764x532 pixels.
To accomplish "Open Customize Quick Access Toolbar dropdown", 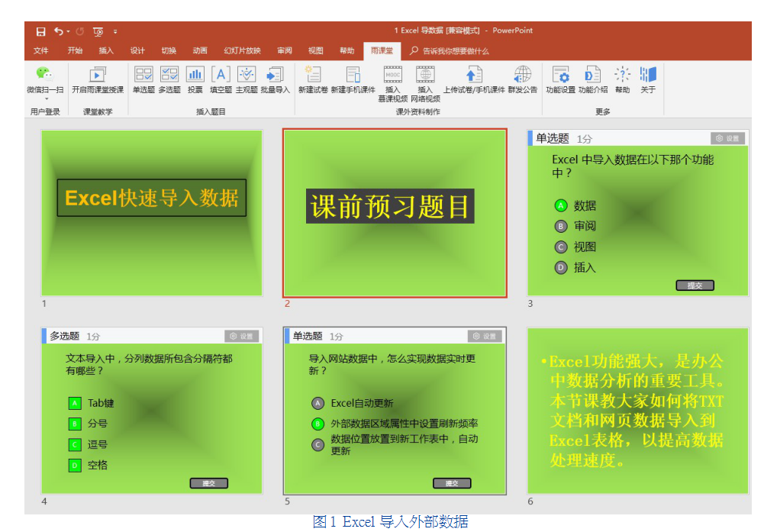I will tap(115, 31).
